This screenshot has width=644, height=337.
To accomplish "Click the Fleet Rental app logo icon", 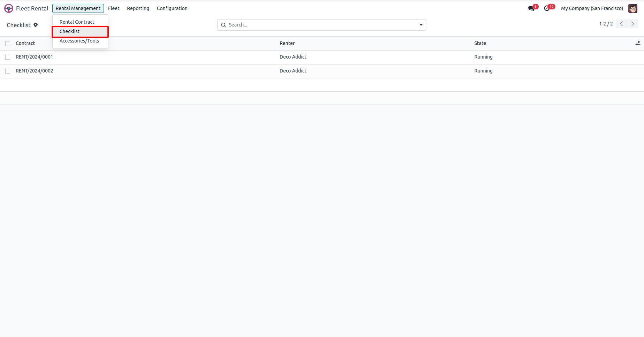I will click(x=9, y=8).
